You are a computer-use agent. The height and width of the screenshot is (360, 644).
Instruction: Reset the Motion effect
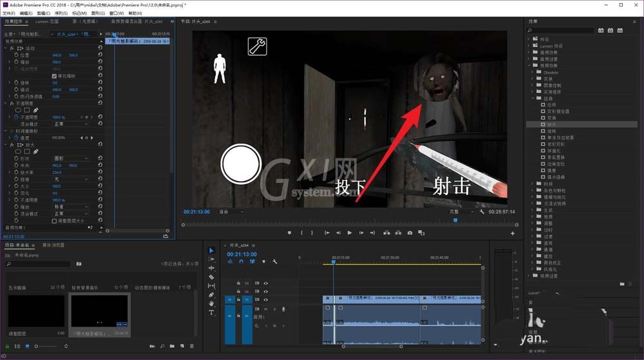pos(100,48)
